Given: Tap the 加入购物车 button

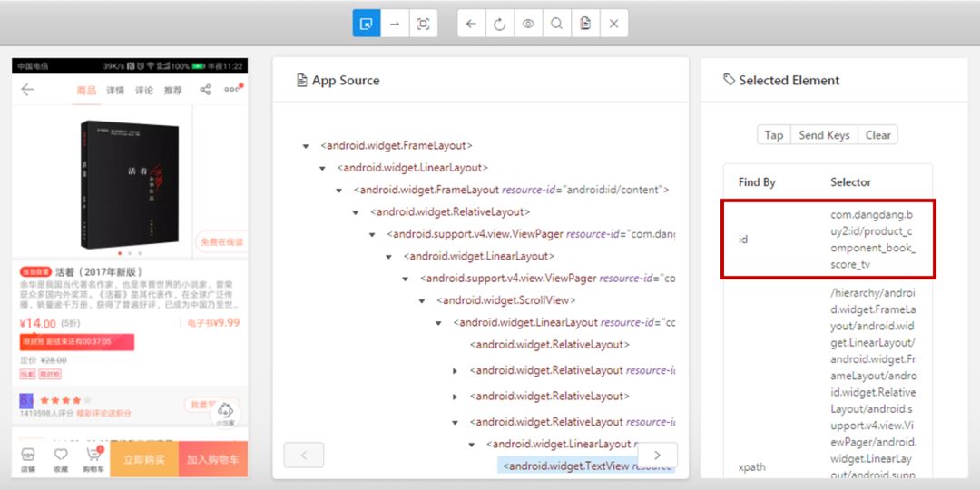Looking at the screenshot, I should [213, 459].
